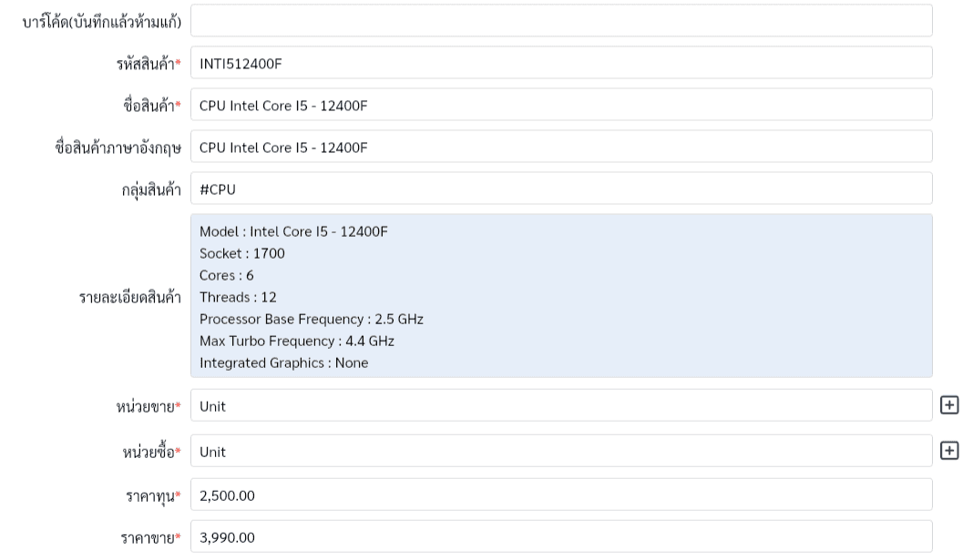Click the 'Socket : 1700' line in details
The width and height of the screenshot is (973, 560).
pyautogui.click(x=242, y=254)
